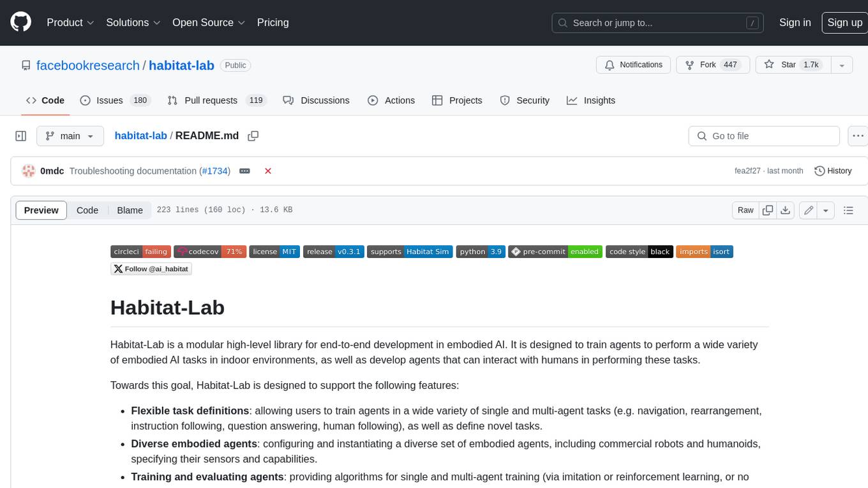Open the Pricing page

click(273, 22)
